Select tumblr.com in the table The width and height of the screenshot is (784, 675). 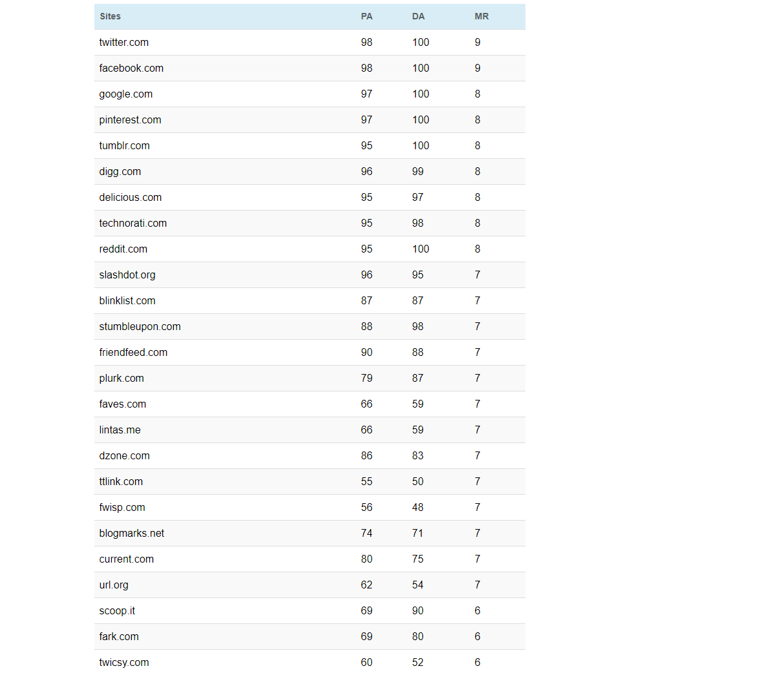coord(124,145)
